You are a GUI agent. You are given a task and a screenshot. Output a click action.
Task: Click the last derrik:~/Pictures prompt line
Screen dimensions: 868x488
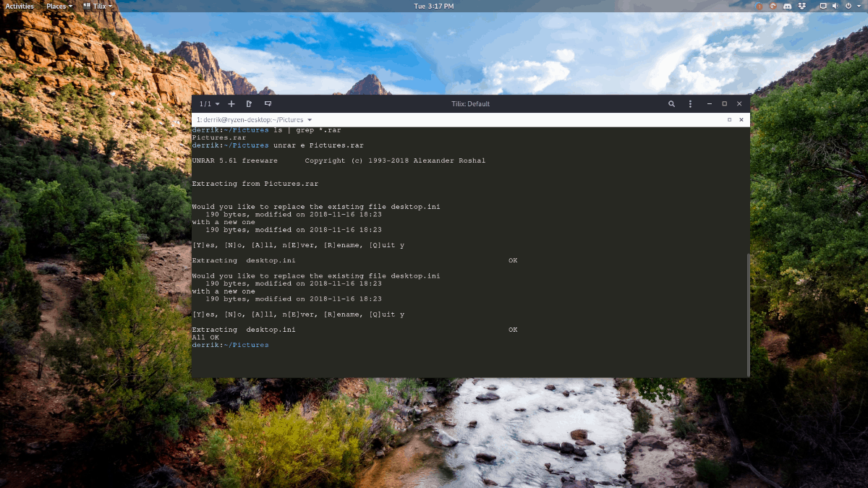pos(230,345)
